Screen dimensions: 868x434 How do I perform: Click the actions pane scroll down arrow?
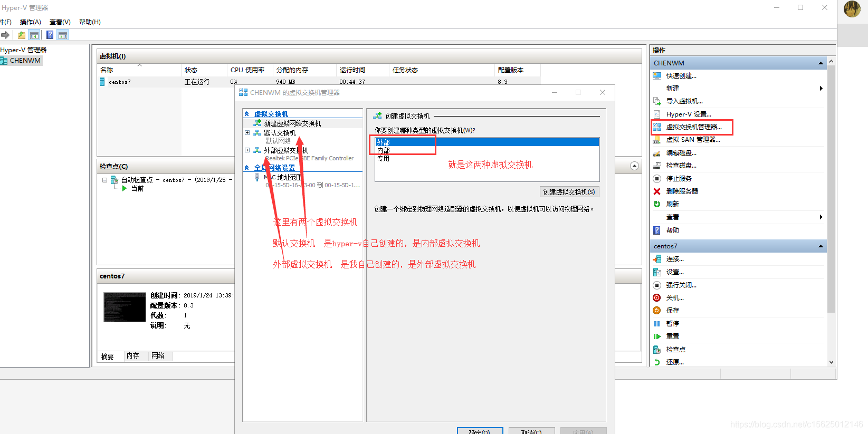click(831, 362)
